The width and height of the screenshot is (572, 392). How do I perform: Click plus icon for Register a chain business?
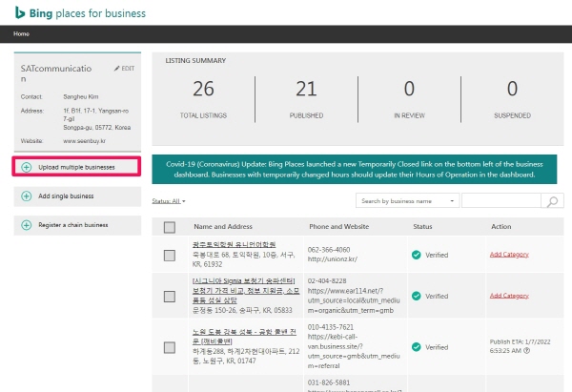pos(27,225)
